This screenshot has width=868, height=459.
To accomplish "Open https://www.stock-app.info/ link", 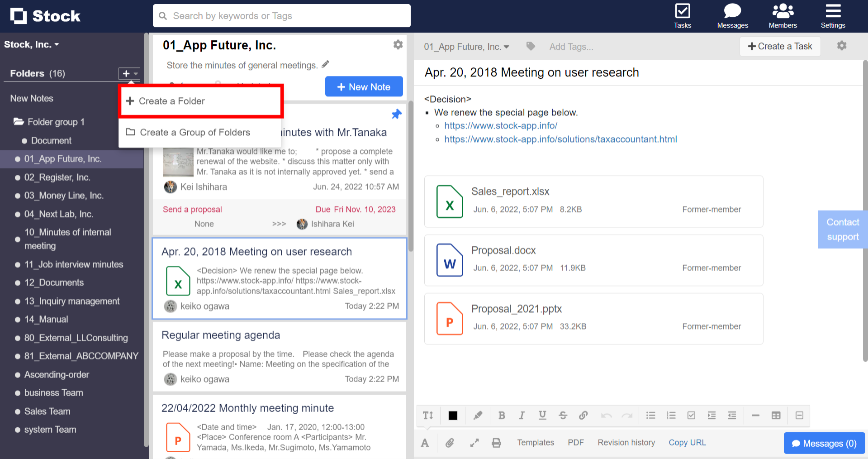I will 500,125.
